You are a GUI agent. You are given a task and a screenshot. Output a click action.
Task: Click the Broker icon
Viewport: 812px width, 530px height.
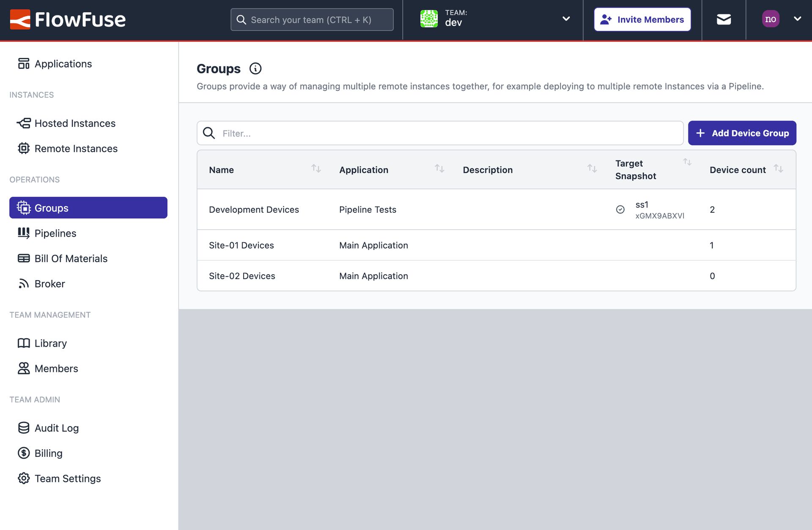(x=24, y=284)
